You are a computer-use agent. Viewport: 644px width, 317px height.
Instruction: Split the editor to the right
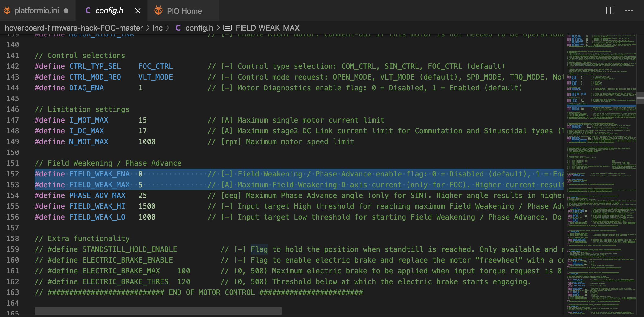coord(610,10)
